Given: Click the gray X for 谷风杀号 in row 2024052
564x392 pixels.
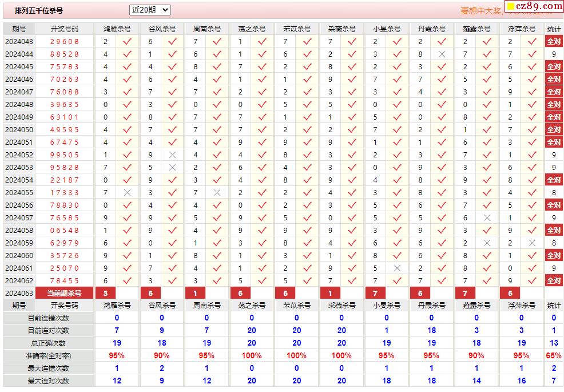Looking at the screenshot, I should (x=172, y=155).
